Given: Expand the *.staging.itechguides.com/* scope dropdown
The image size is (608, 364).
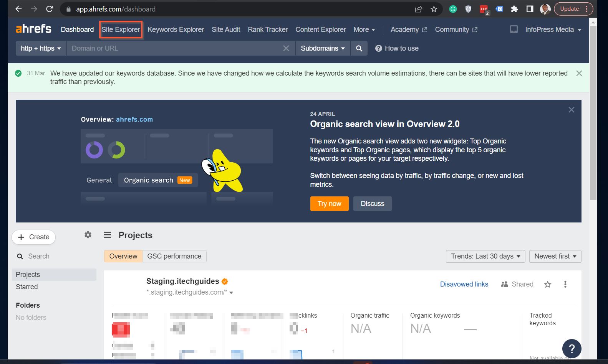Looking at the screenshot, I should coord(190,292).
